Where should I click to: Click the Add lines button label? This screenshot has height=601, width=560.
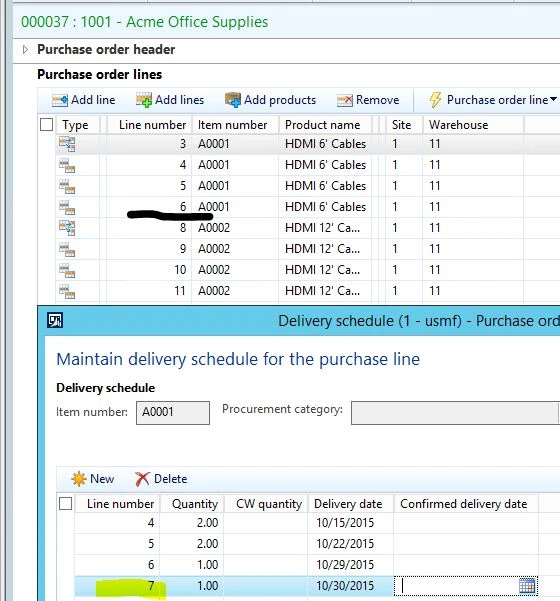point(179,100)
